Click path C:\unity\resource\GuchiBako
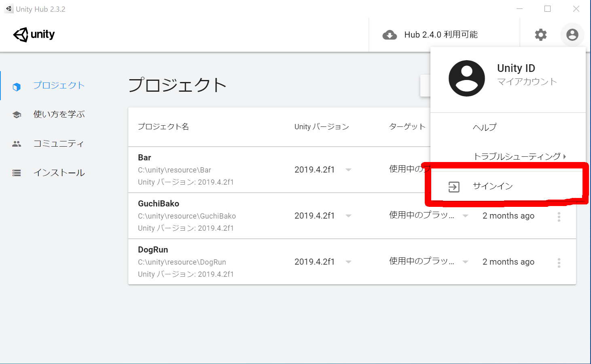The width and height of the screenshot is (591, 364). (187, 216)
